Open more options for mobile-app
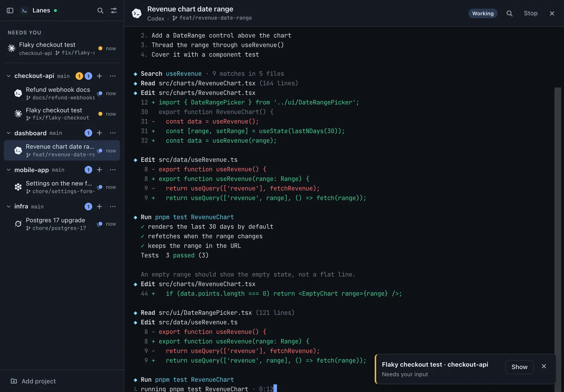564x392 pixels. (113, 170)
